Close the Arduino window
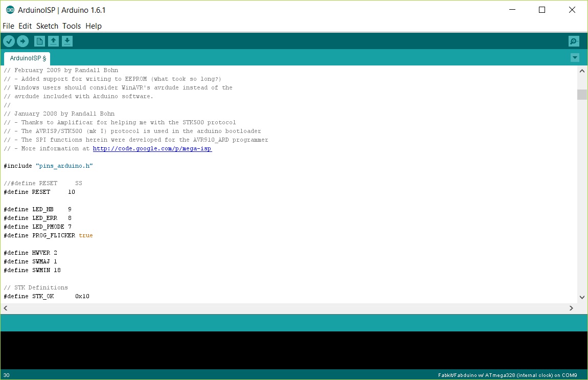This screenshot has width=588, height=380. (x=572, y=10)
